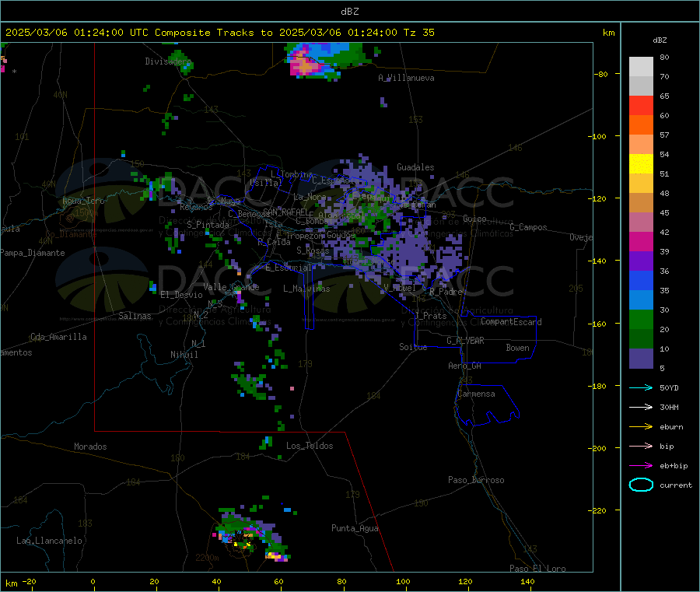
Task: Click the magenta eb+bip arrow legend icon
Action: pyautogui.click(x=641, y=466)
